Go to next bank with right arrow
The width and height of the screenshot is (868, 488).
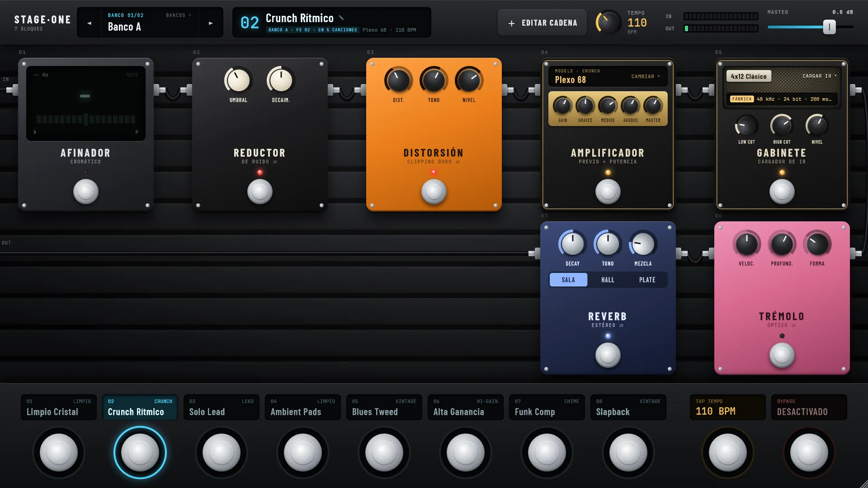[211, 23]
